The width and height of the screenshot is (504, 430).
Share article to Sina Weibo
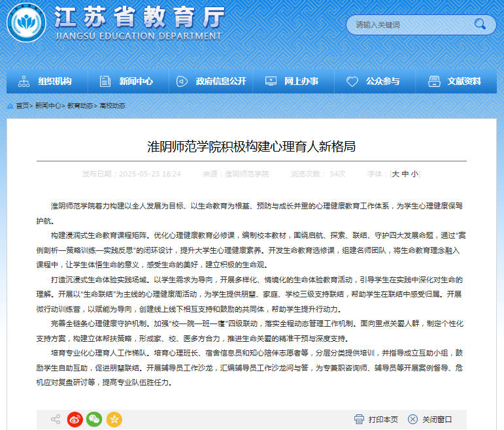click(75, 420)
